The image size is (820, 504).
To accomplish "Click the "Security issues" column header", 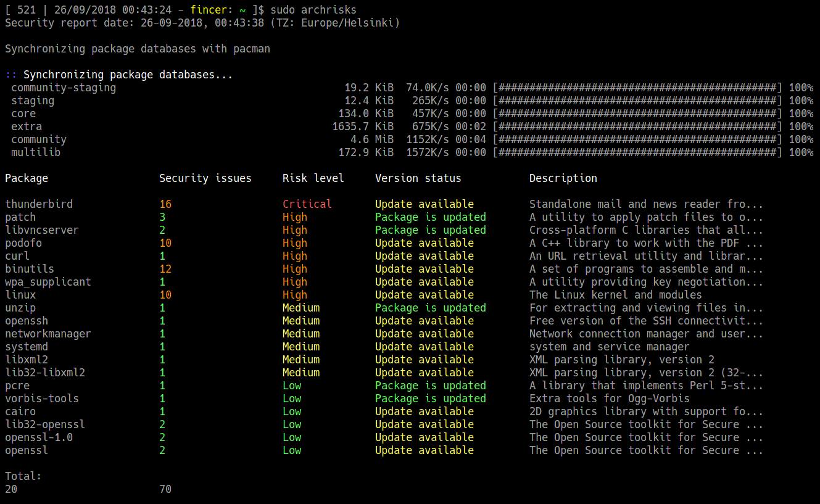I will (x=205, y=178).
